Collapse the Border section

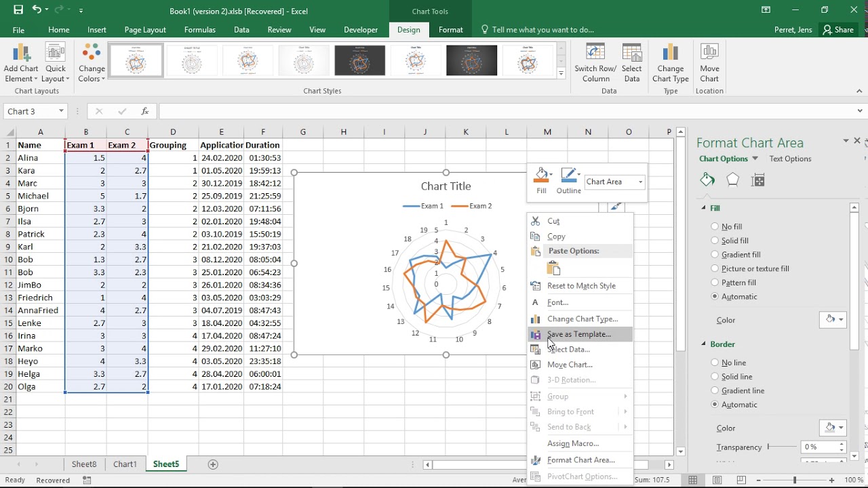[703, 344]
